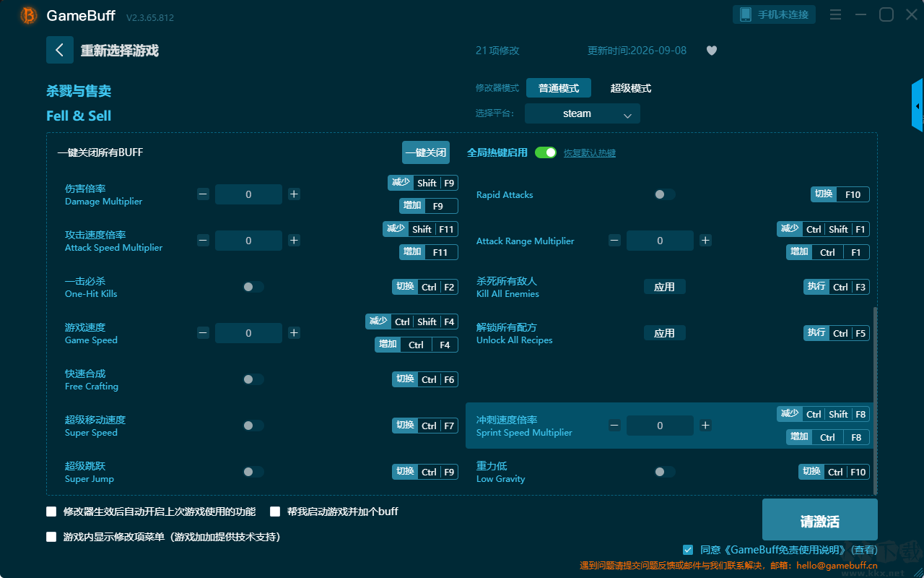Click Attack Speed increase hotkey F11

429,252
